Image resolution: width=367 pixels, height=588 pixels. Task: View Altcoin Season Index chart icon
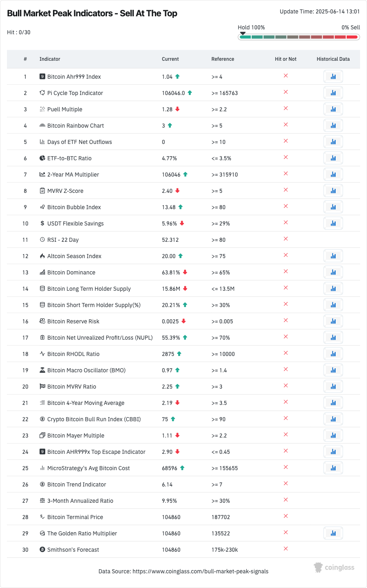pyautogui.click(x=333, y=256)
